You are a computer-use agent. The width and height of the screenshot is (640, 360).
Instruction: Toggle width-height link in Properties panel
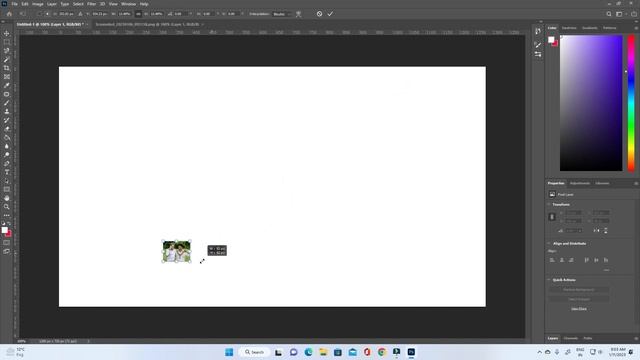pos(552,217)
